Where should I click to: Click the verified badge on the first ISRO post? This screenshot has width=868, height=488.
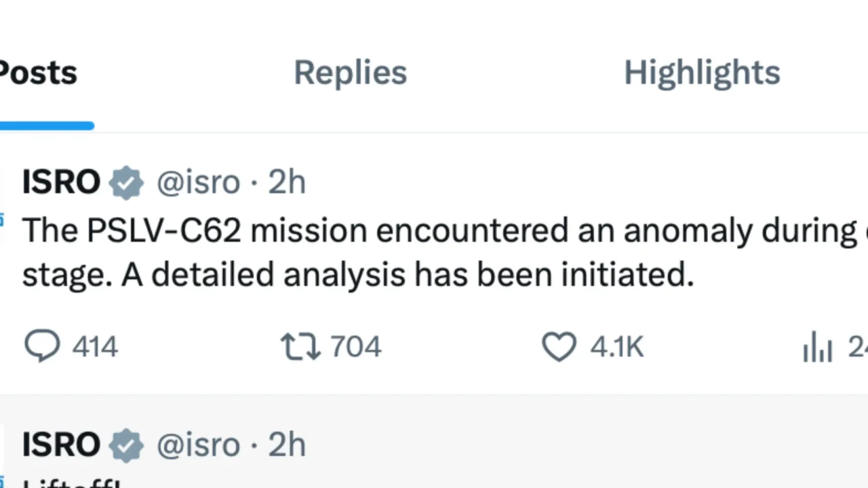pos(126,182)
